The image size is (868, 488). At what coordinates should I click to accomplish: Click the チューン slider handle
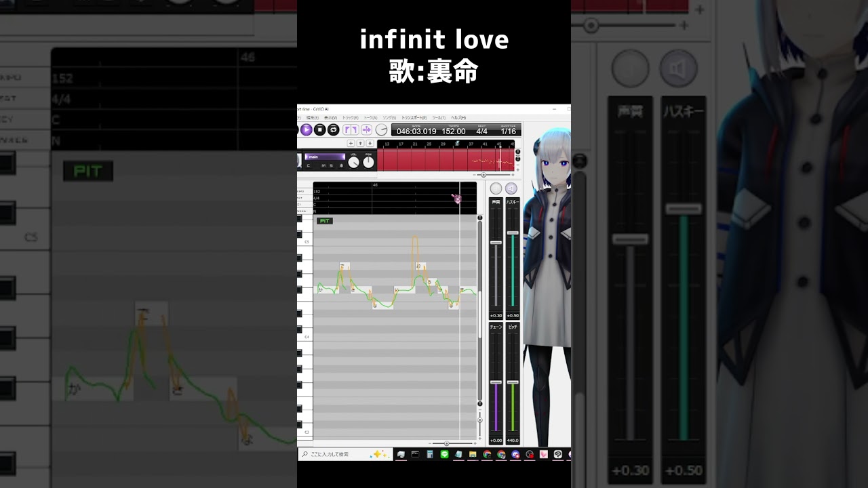(x=496, y=384)
